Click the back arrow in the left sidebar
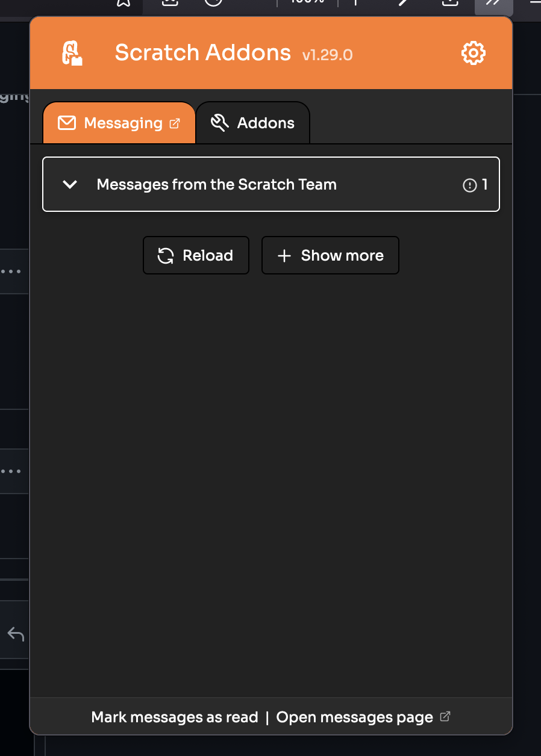This screenshot has width=541, height=756. [14, 633]
